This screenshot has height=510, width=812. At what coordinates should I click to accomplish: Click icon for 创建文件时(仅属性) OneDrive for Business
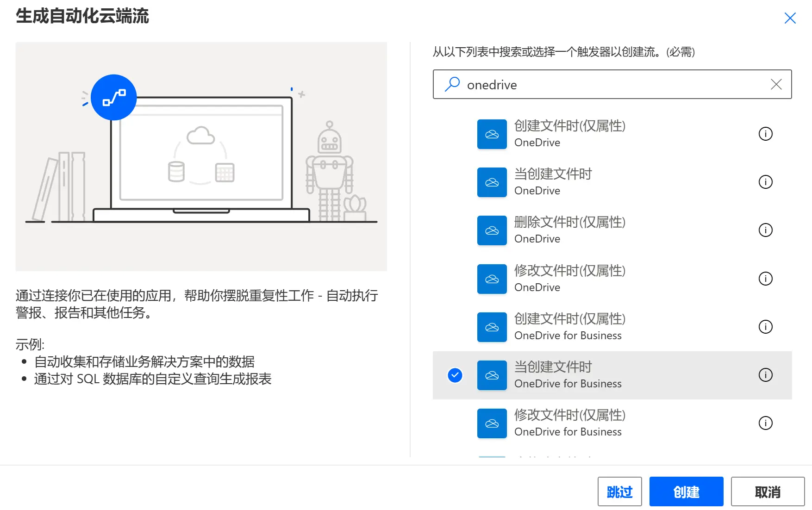point(492,327)
